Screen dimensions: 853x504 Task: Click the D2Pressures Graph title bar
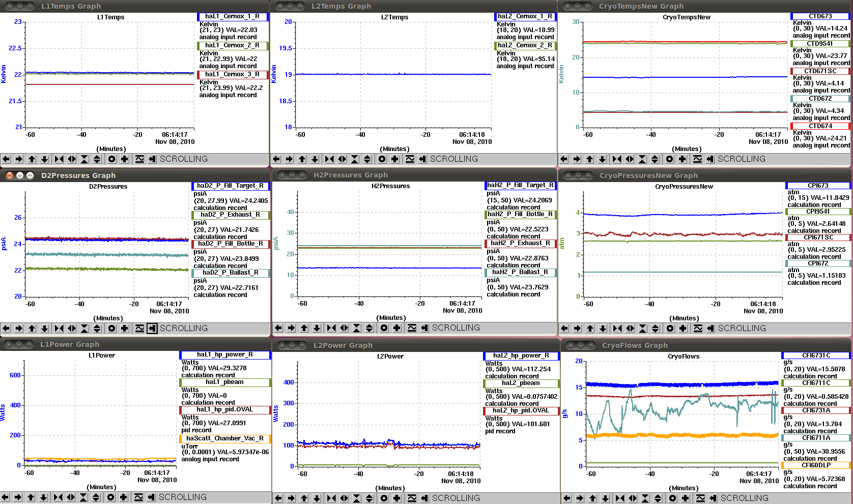point(135,175)
